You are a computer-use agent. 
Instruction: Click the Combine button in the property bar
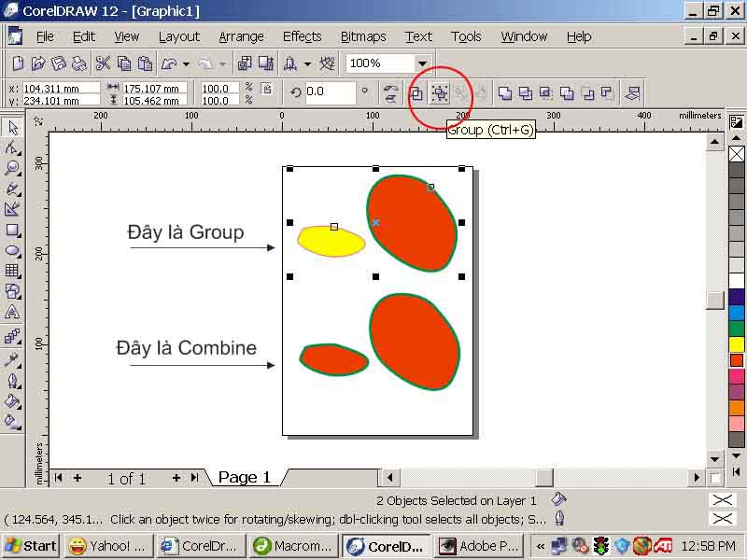pyautogui.click(x=416, y=93)
